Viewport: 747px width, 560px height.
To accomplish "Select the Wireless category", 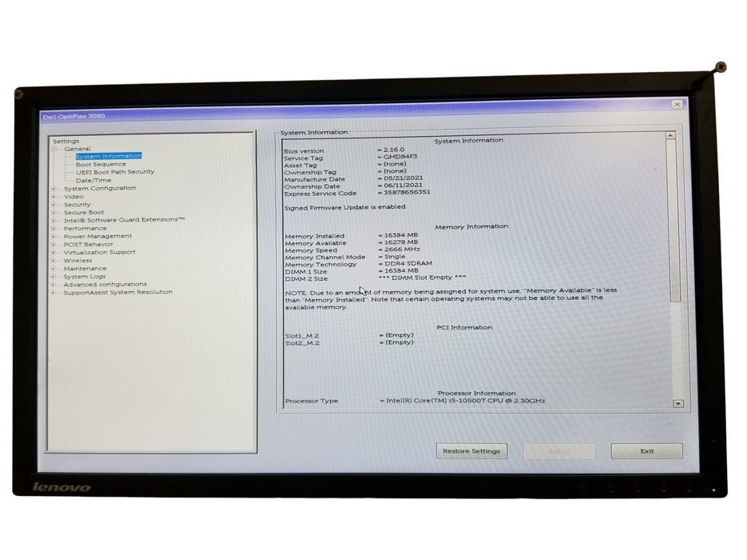I will pyautogui.click(x=78, y=261).
